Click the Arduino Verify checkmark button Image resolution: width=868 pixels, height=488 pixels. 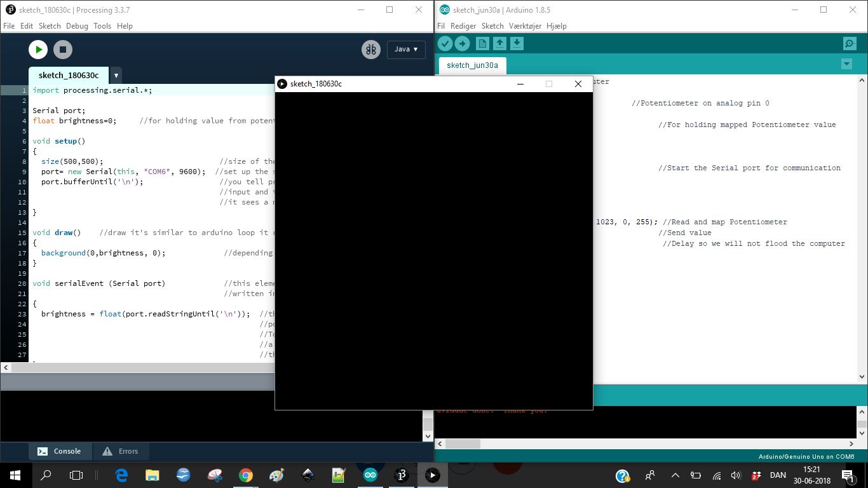445,43
